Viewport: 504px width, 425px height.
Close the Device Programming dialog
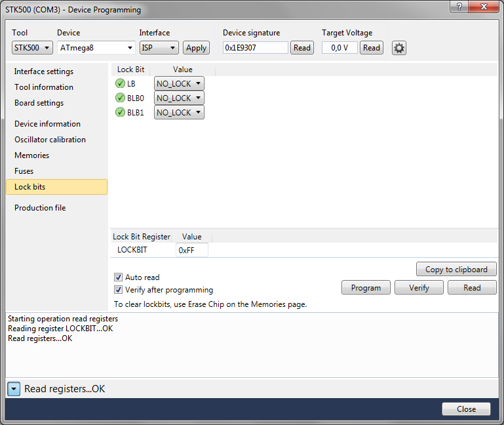[466, 409]
